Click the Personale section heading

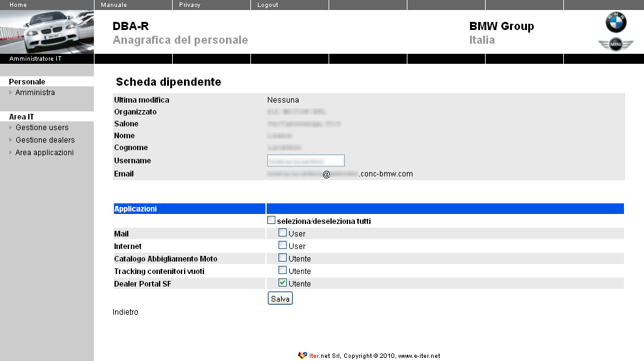tap(27, 82)
